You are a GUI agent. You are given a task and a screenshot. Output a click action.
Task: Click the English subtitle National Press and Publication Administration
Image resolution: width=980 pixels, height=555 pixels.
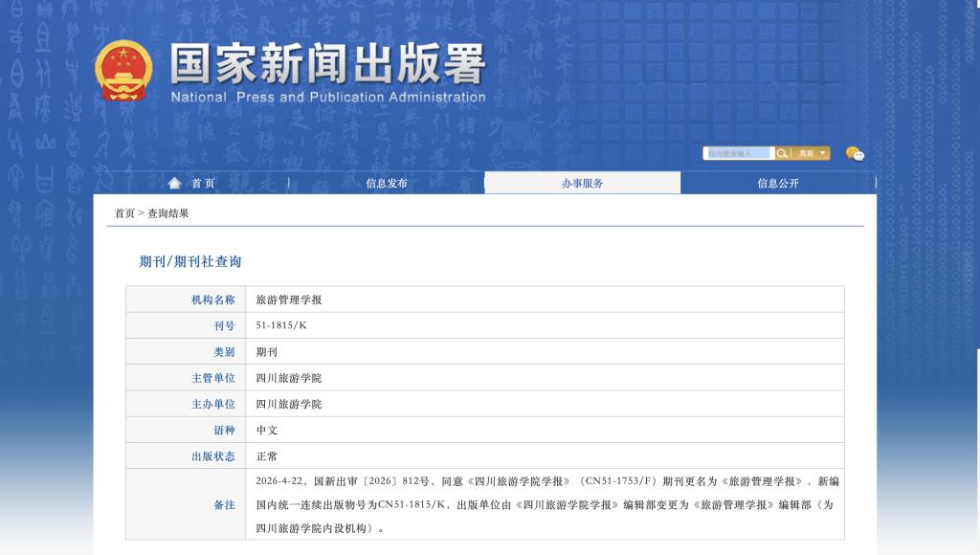[328, 97]
